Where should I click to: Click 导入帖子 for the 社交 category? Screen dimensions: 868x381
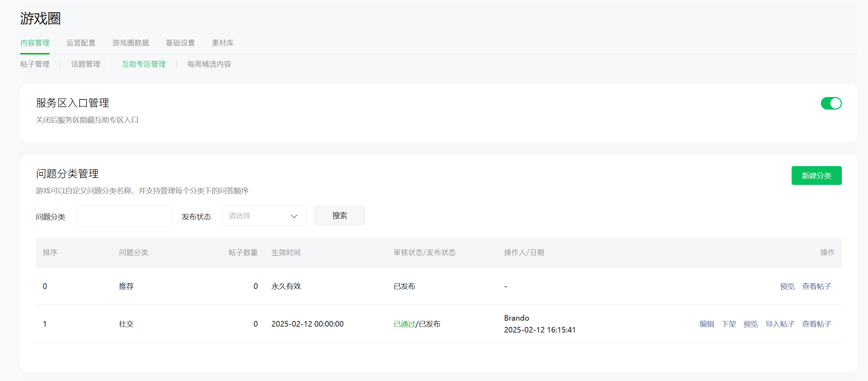coord(780,324)
